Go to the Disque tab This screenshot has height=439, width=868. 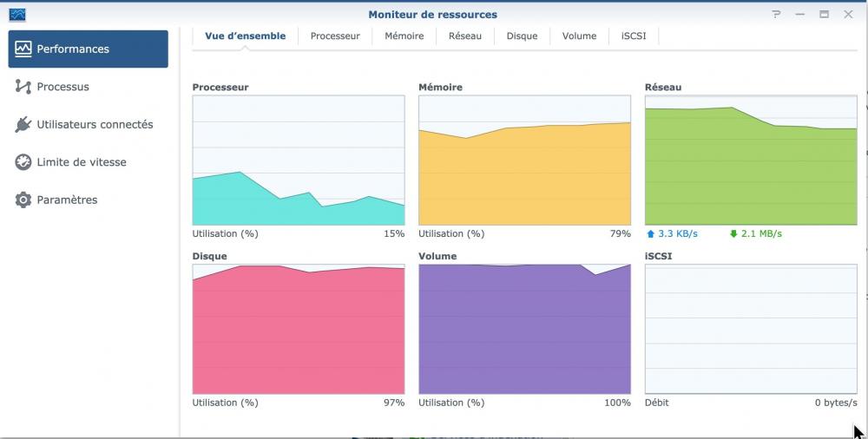pyautogui.click(x=523, y=36)
